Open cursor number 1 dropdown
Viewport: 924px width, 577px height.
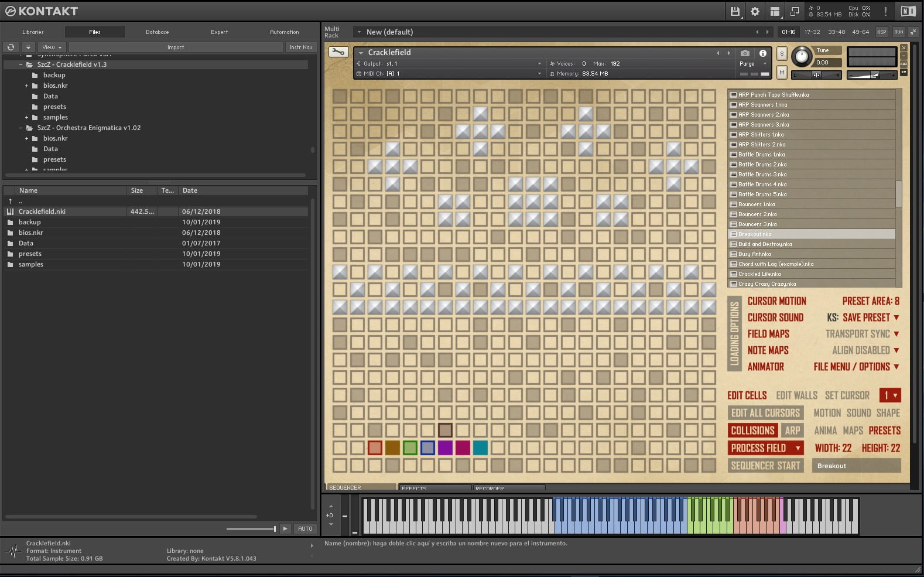tap(889, 395)
